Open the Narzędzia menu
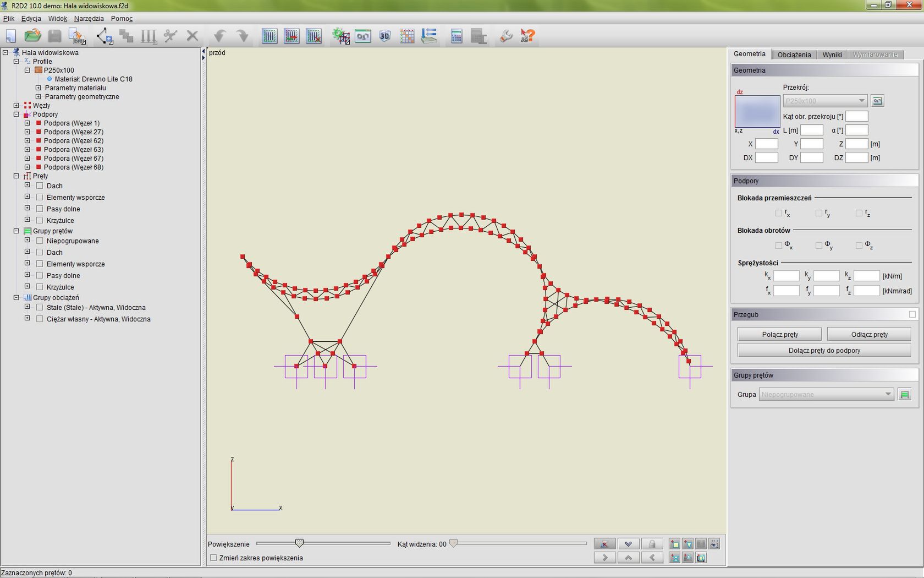Screen dimensions: 924x578 89,19
